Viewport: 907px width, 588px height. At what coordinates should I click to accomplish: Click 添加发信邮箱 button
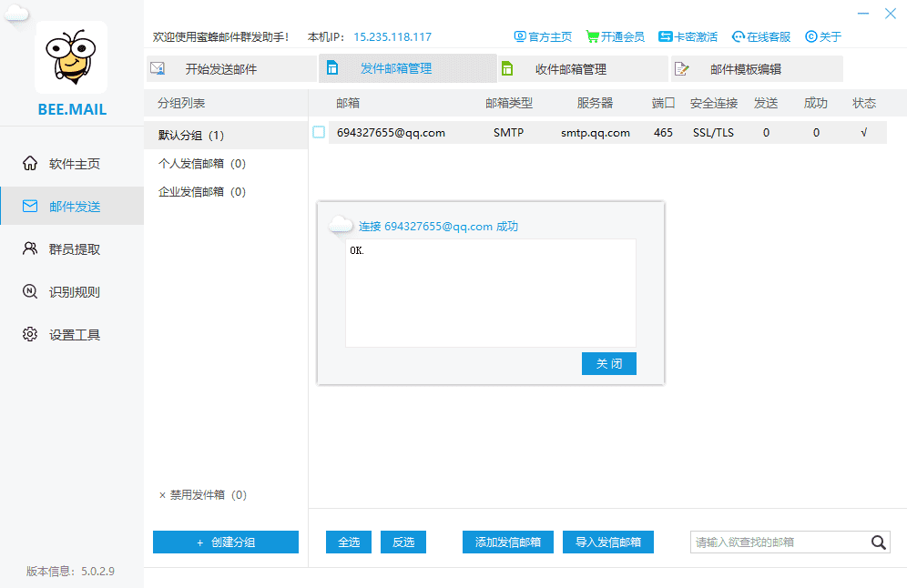(508, 542)
